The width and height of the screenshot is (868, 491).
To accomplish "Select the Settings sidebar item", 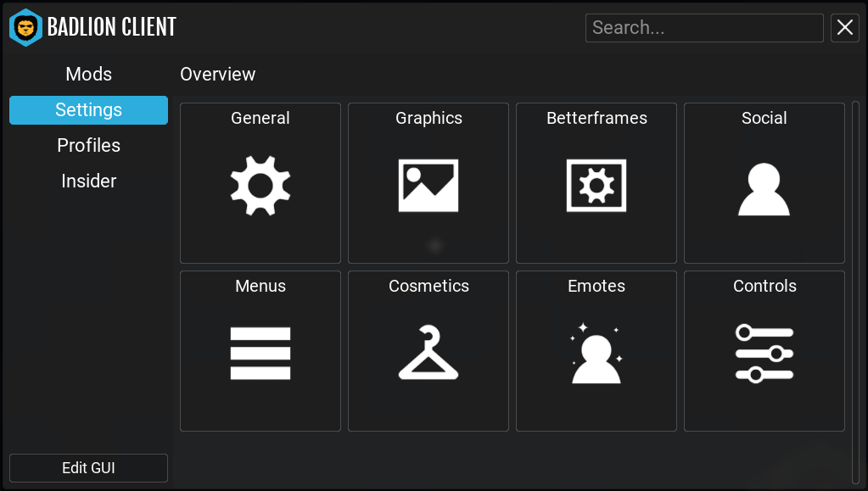I will tap(88, 109).
